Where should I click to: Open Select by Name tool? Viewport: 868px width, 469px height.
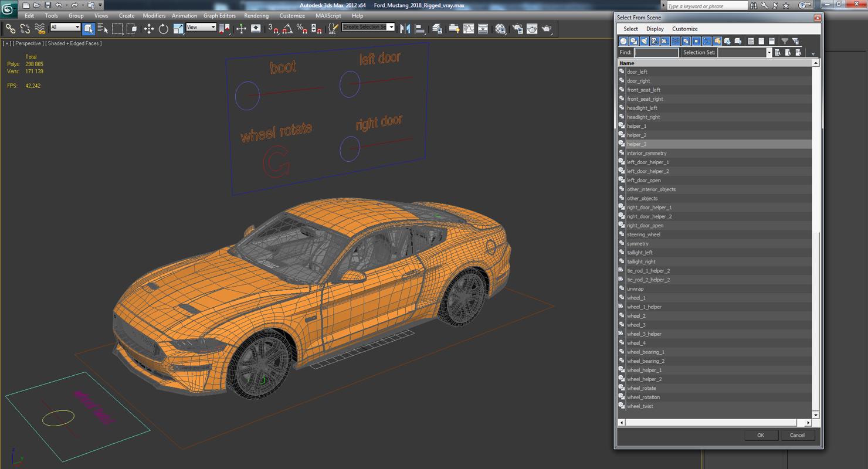(x=103, y=29)
